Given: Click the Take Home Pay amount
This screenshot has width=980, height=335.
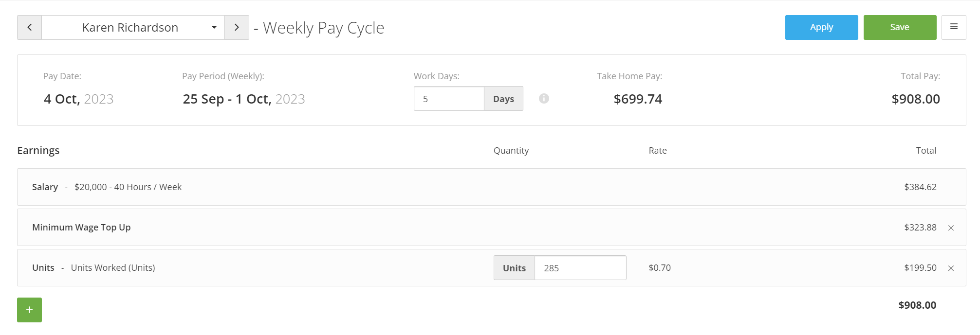Looking at the screenshot, I should (x=638, y=99).
